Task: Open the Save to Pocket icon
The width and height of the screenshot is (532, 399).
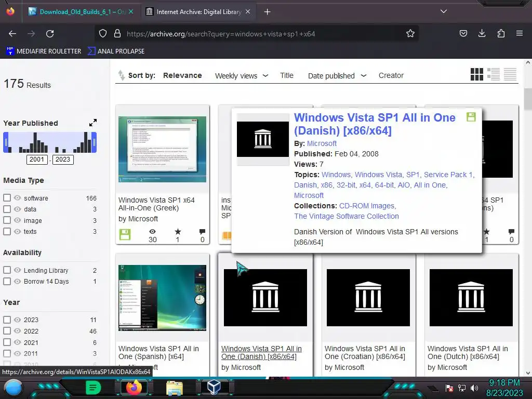Action: (x=463, y=33)
